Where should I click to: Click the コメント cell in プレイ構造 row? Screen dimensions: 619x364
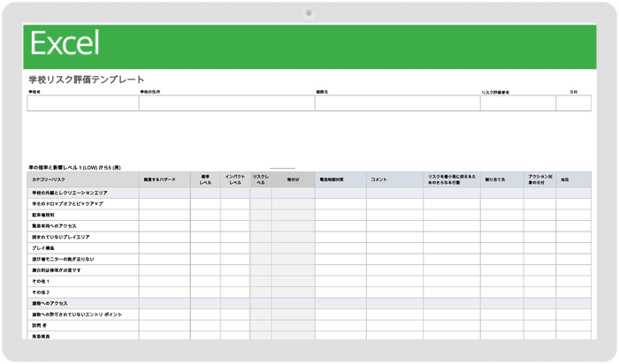pyautogui.click(x=394, y=248)
